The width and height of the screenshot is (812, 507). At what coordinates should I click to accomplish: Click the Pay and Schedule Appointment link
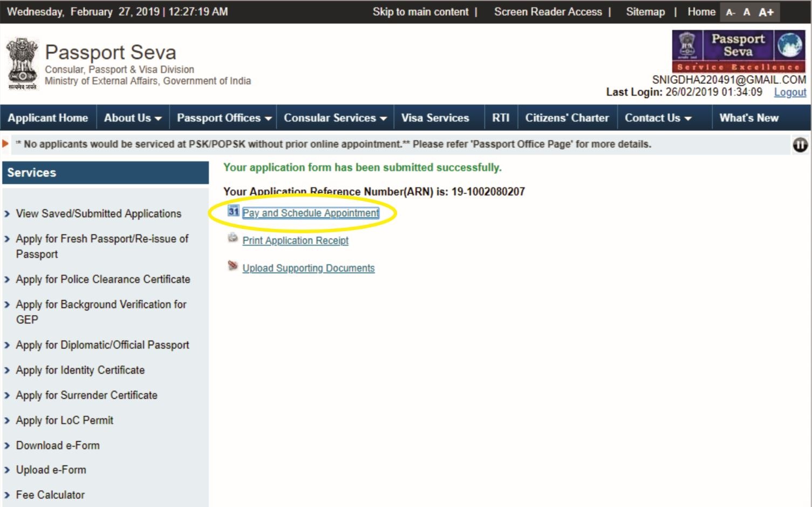311,213
